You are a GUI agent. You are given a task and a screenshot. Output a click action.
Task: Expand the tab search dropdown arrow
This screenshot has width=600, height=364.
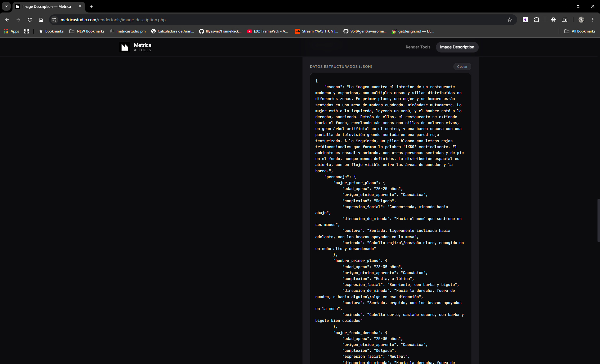[6, 6]
